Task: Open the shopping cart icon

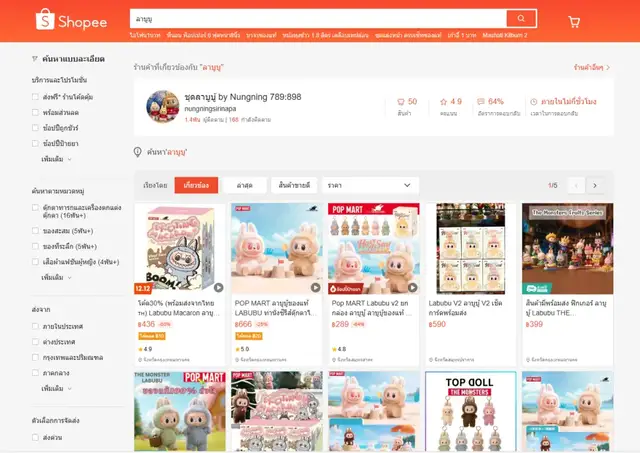Action: click(x=574, y=22)
